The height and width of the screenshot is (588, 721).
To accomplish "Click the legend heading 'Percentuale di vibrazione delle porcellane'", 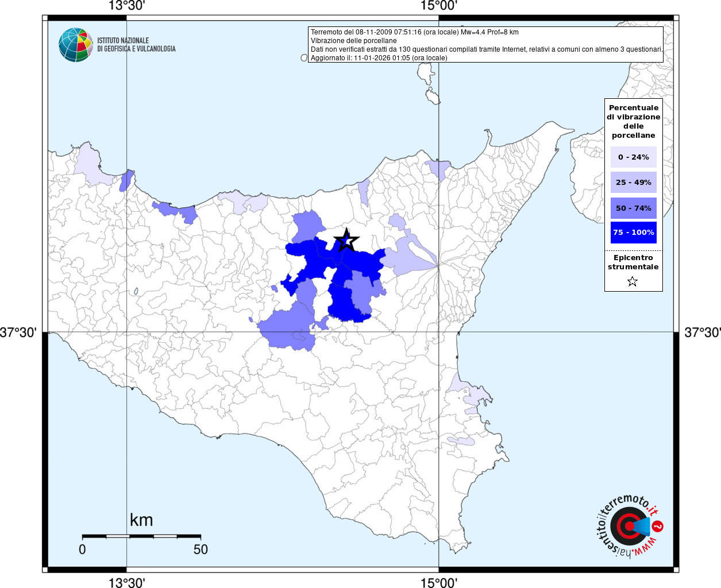I will [634, 122].
